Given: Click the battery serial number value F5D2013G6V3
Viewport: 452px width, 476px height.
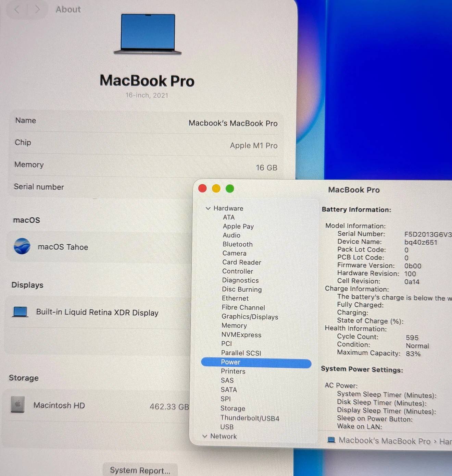Looking at the screenshot, I should coord(428,234).
